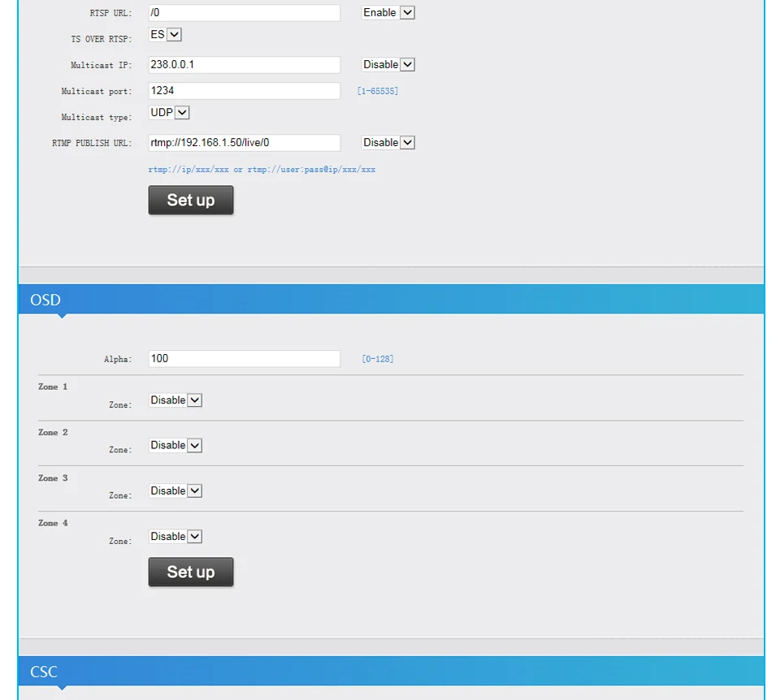Click the RTMP PUBLISH URL input field
The height and width of the screenshot is (700, 780).
click(x=245, y=143)
